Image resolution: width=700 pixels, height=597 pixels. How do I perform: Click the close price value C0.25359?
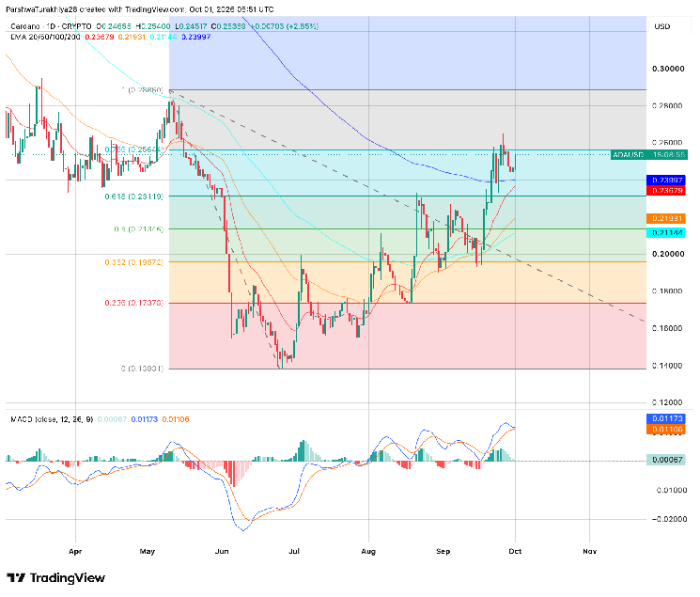pos(228,26)
